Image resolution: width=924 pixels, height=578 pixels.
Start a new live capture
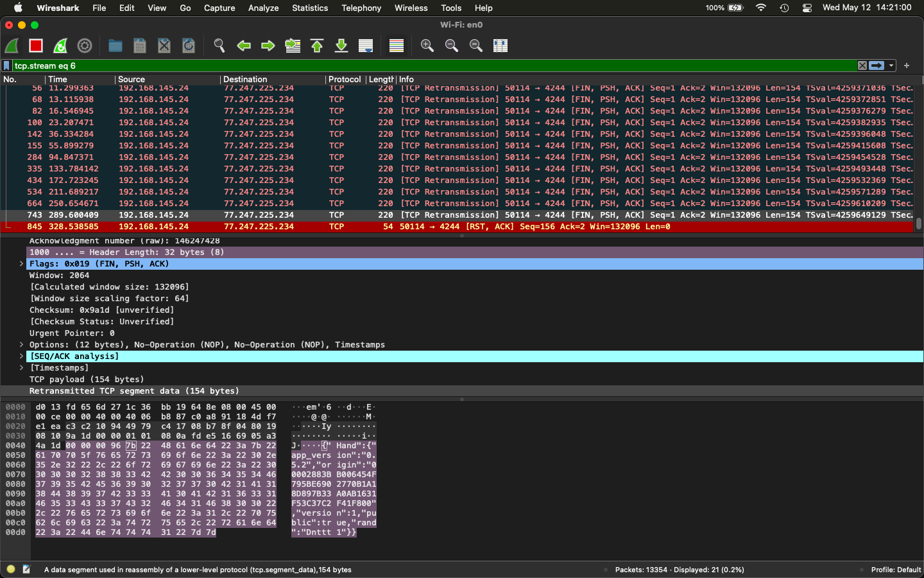tap(12, 46)
